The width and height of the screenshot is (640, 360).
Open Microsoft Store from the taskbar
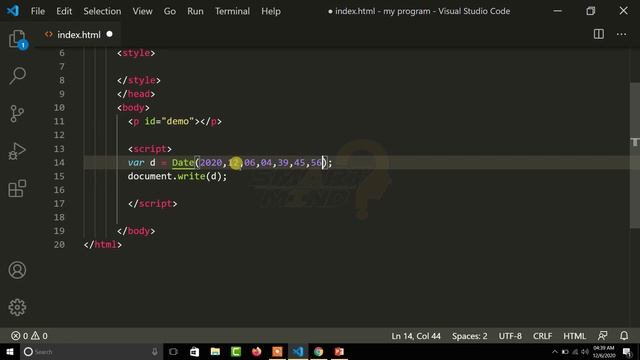point(194,351)
